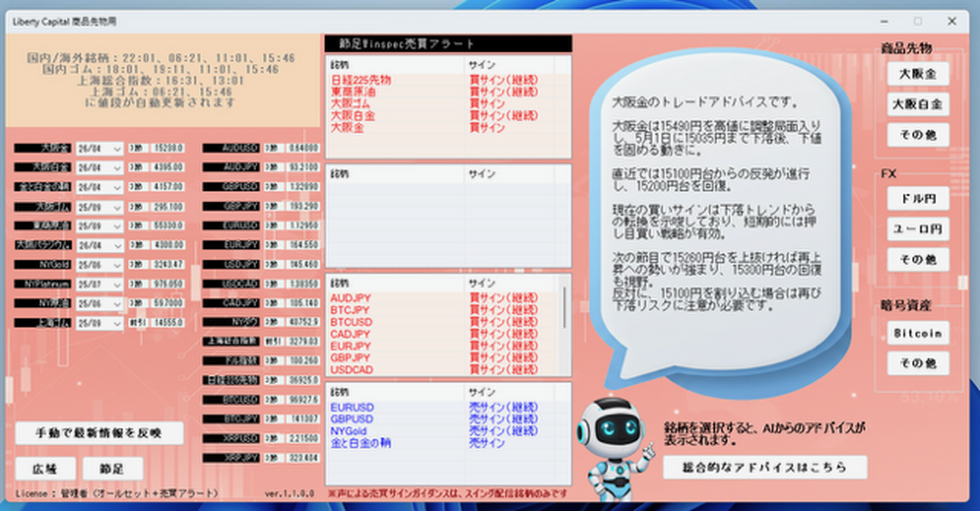Select the Bitcoin button
The image size is (980, 511).
918,333
